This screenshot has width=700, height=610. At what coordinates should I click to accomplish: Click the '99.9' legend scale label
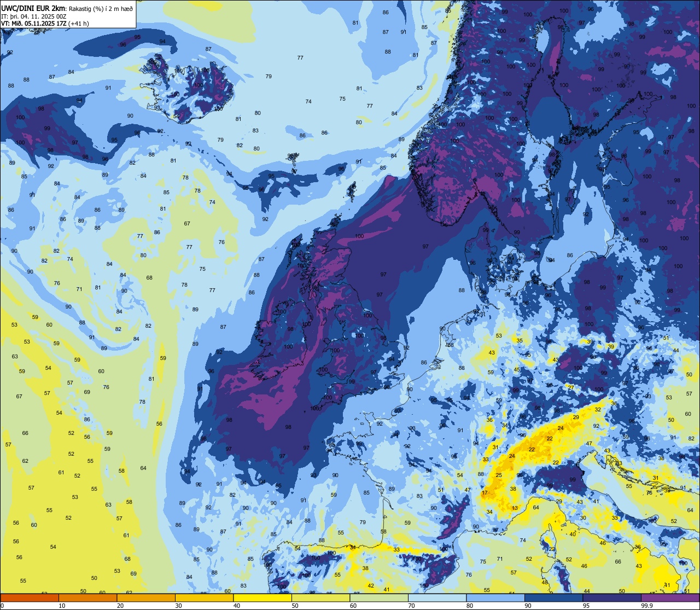click(647, 606)
